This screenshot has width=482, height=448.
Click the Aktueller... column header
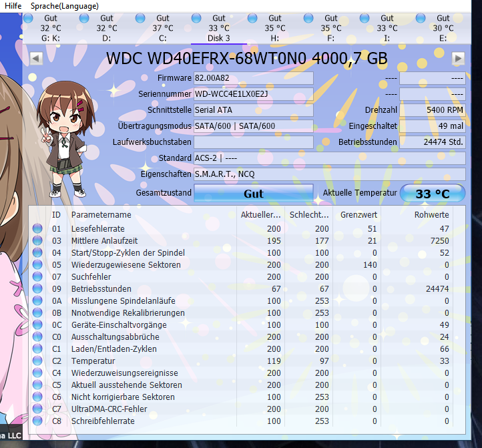point(260,214)
